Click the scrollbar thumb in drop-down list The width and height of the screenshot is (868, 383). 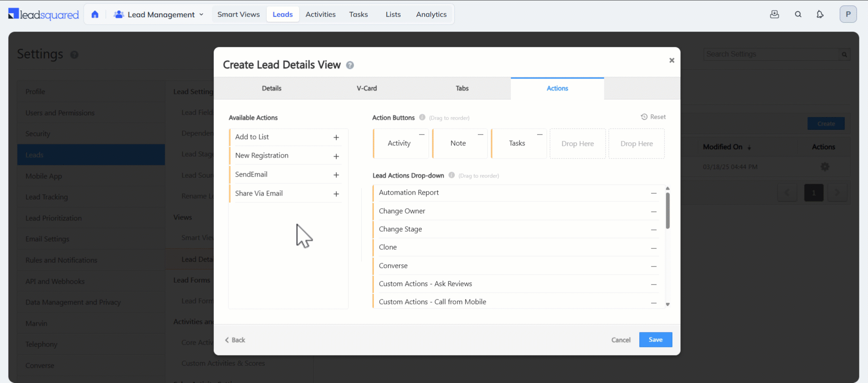tap(668, 210)
